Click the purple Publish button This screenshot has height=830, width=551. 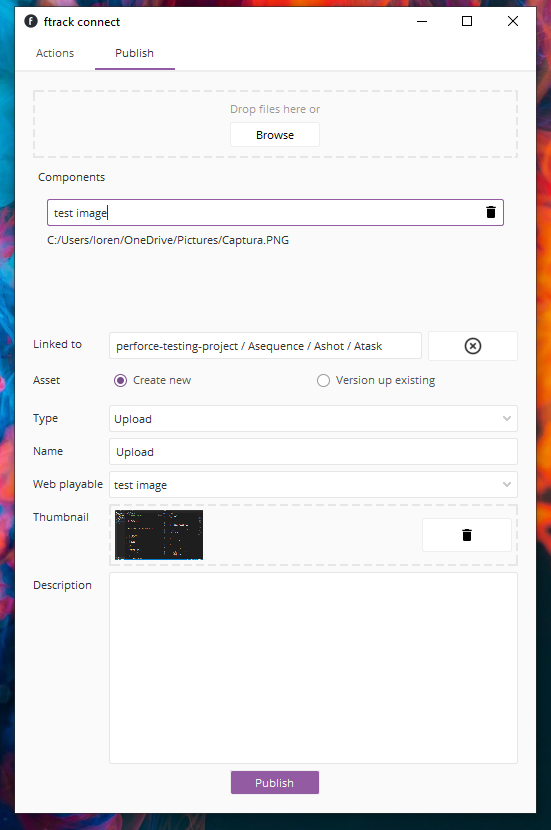(275, 782)
